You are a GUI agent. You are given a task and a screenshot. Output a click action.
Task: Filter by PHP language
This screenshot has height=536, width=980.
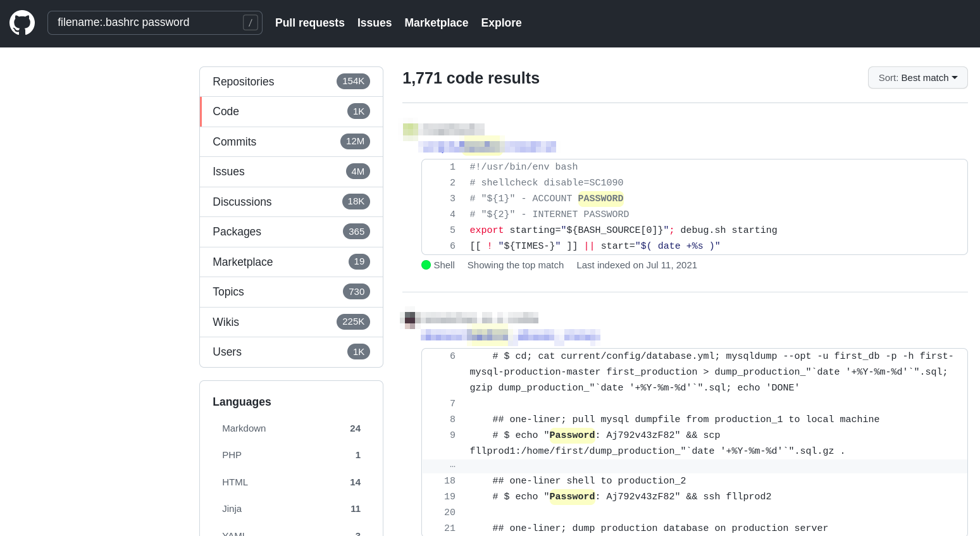coord(291,455)
